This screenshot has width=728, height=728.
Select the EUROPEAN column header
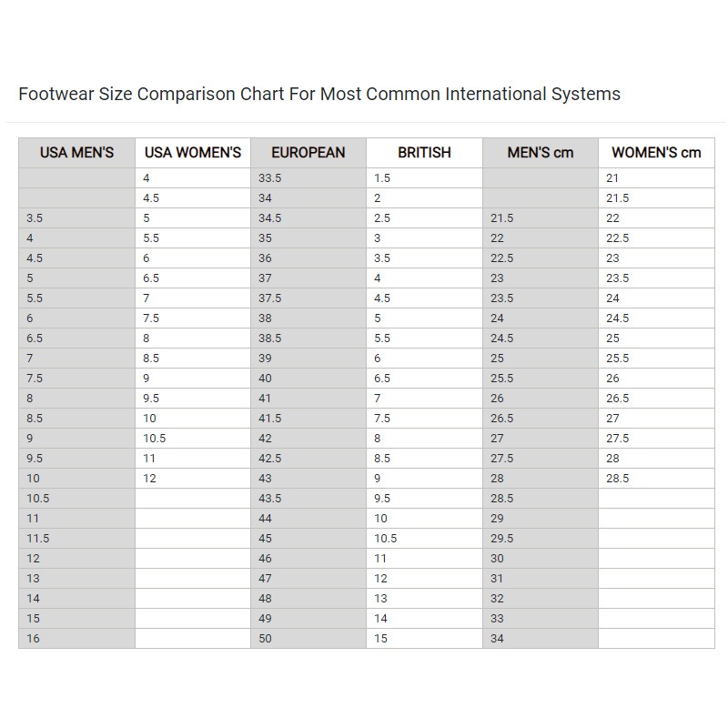click(308, 153)
